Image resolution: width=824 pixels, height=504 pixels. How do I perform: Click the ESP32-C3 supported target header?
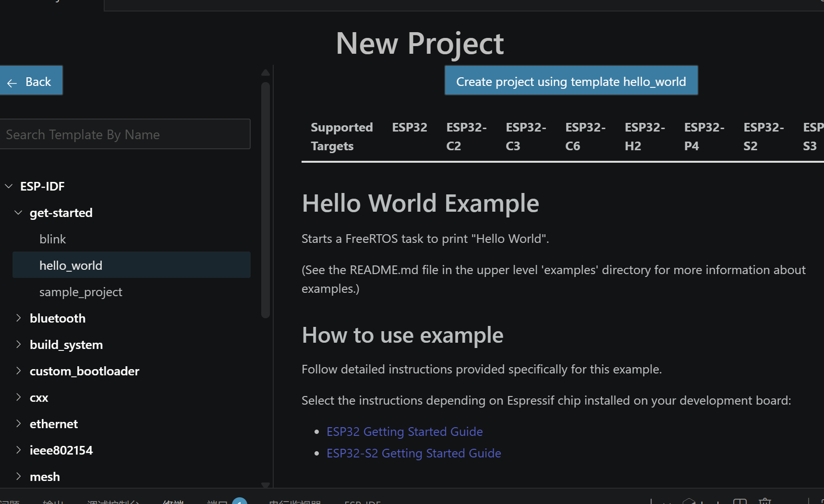[526, 136]
